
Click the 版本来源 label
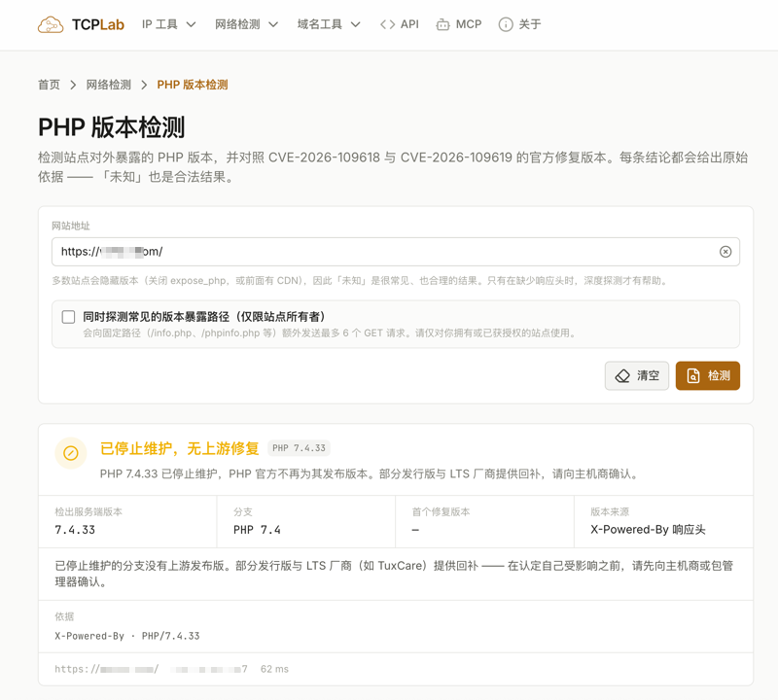[x=610, y=512]
